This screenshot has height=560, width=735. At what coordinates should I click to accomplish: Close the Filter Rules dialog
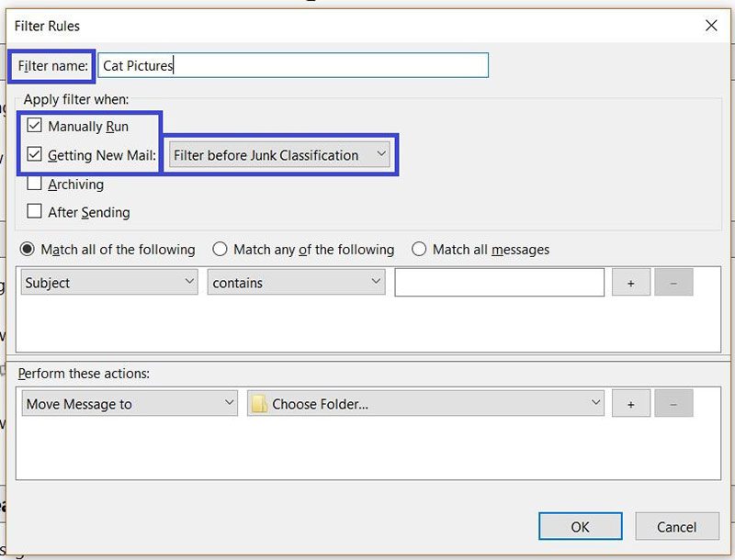pos(710,26)
